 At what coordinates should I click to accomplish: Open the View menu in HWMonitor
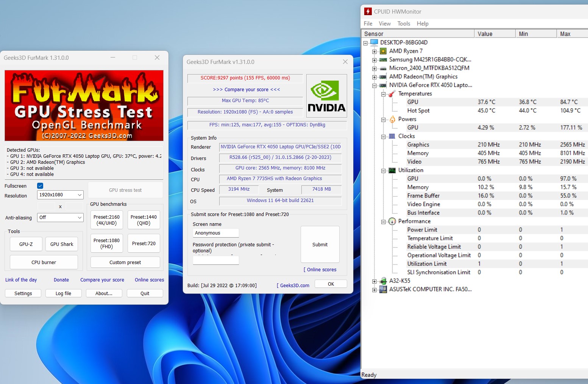[385, 23]
